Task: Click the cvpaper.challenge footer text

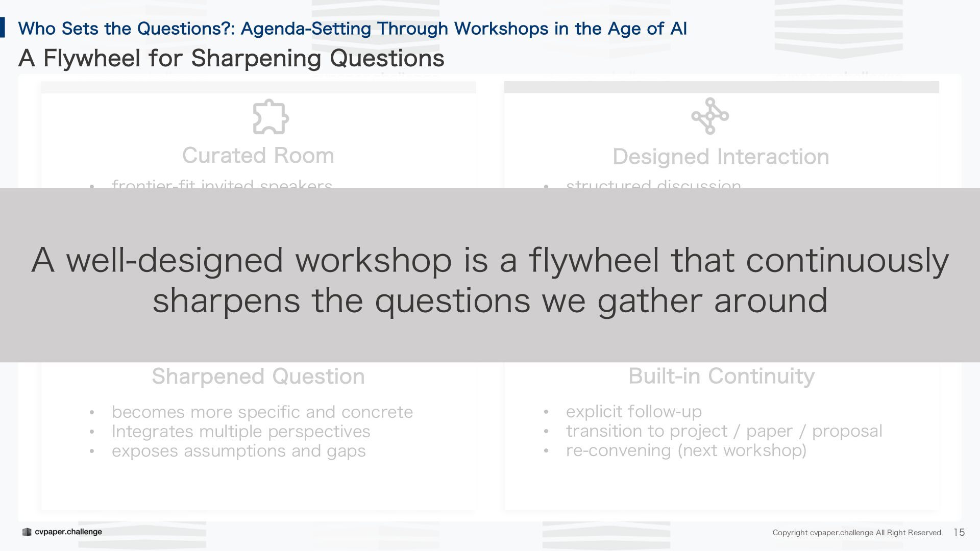Action: [x=68, y=532]
